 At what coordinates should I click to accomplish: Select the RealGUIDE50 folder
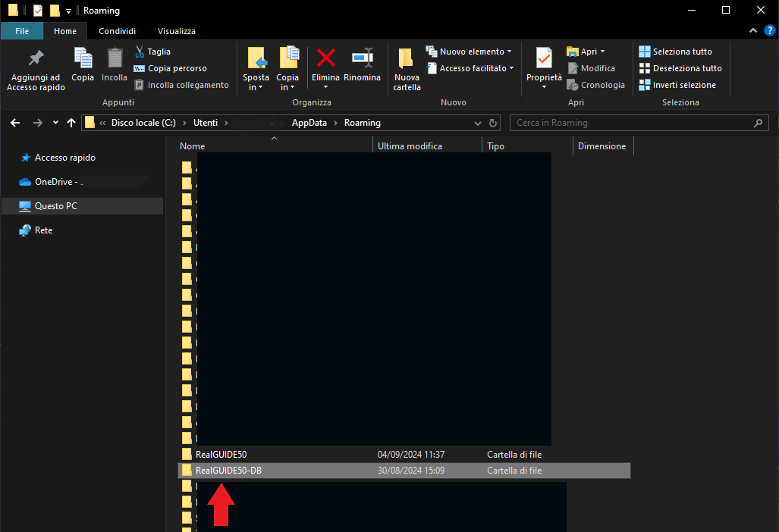coord(221,455)
